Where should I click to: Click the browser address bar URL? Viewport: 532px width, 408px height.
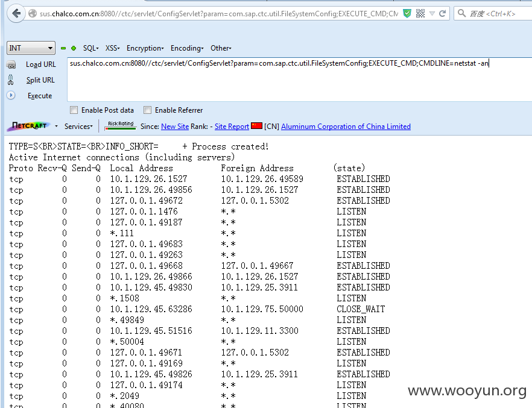[219, 13]
